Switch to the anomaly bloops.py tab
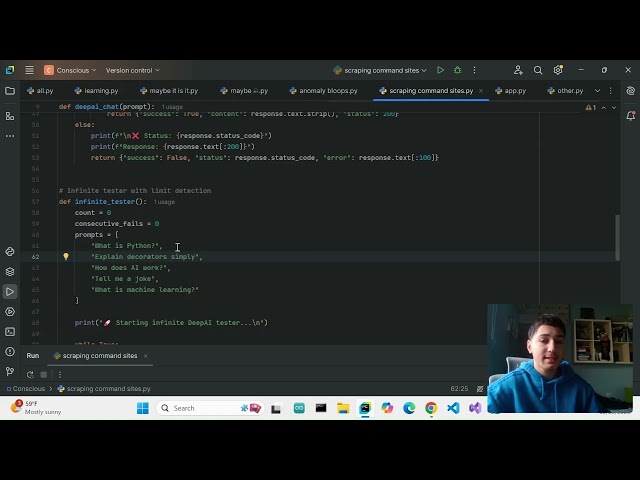This screenshot has height=480, width=640. [323, 91]
